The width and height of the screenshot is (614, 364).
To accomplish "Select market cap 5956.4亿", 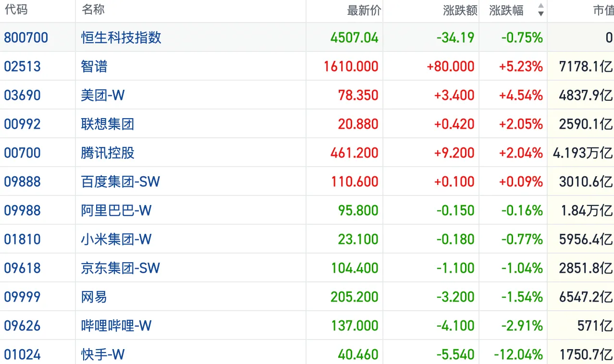I will (586, 239).
